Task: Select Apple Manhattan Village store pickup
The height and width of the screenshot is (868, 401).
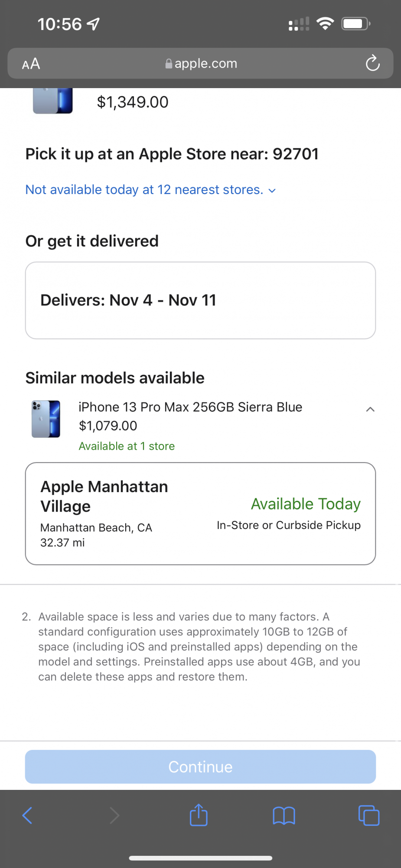Action: [200, 513]
